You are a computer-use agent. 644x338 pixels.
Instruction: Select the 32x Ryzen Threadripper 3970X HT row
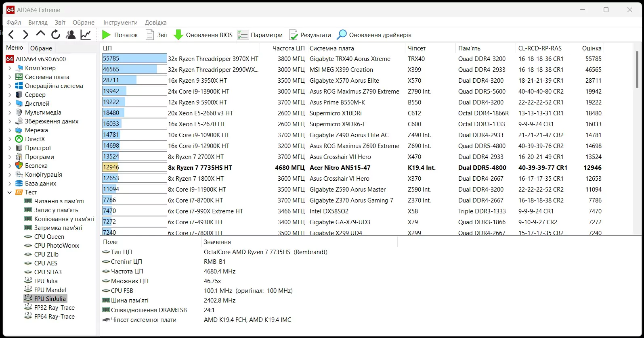[352, 58]
